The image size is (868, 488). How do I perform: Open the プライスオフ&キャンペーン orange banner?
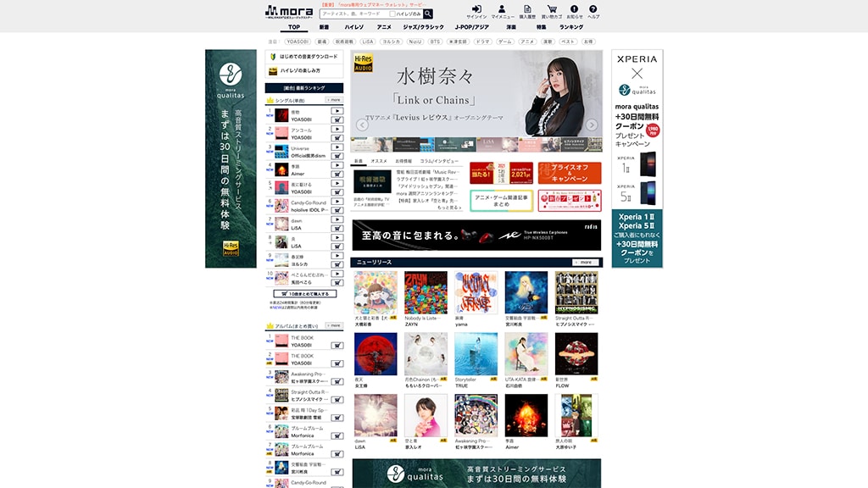569,173
